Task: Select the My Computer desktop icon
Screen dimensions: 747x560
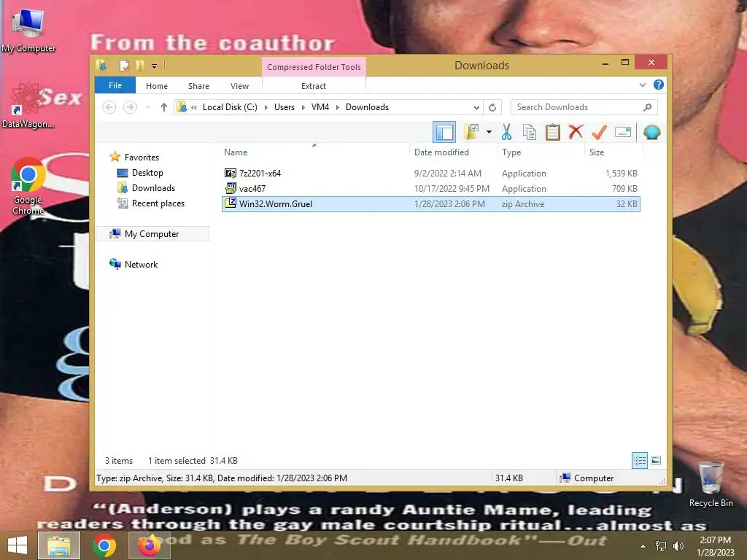Action: 28,31
